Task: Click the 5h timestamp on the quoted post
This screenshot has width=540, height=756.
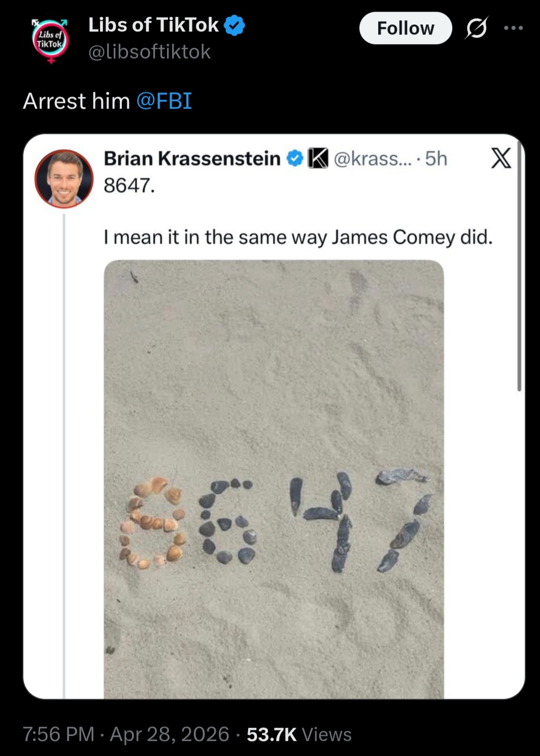Action: (x=436, y=159)
